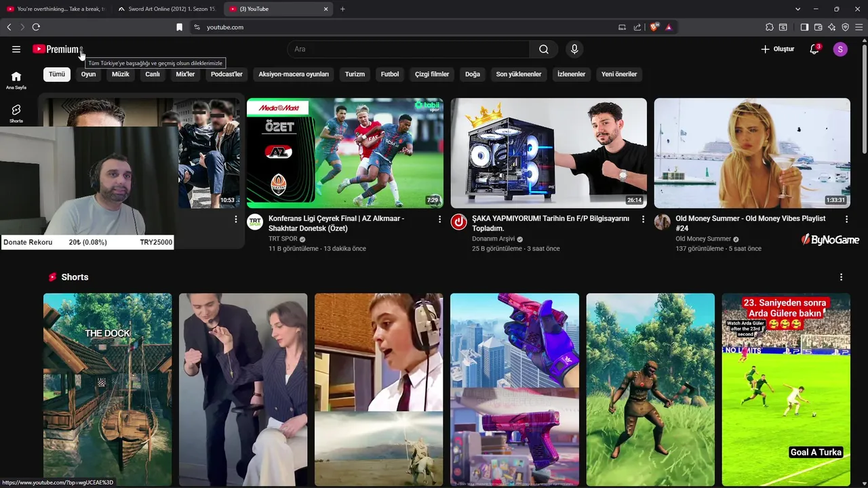Start voice search with the microphone icon
868x488 pixels.
[x=574, y=49]
